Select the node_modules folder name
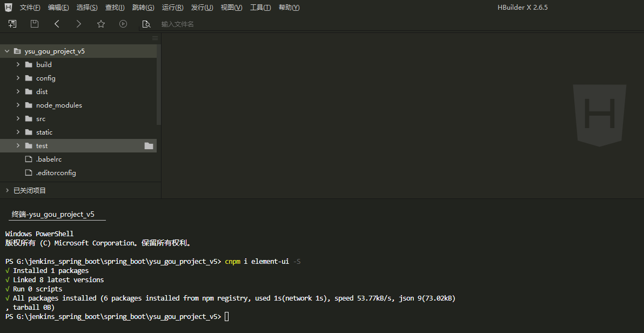This screenshot has width=644, height=333. click(x=59, y=105)
